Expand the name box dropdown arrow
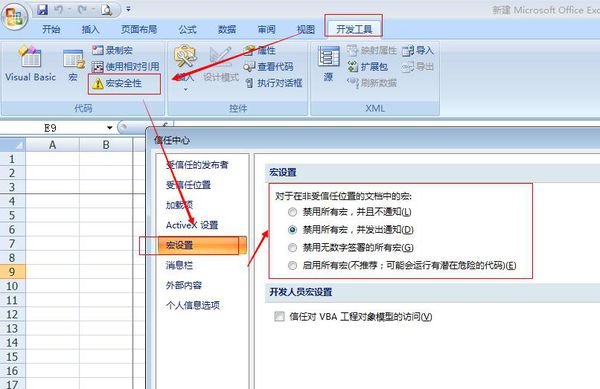 (110, 128)
